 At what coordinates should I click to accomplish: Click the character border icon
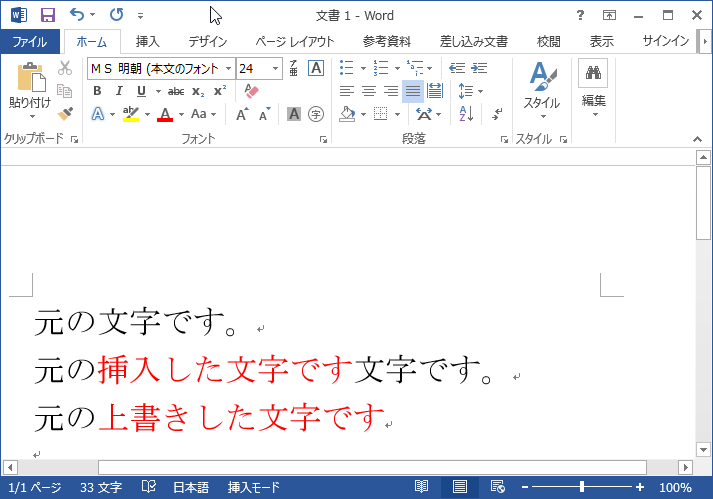[x=316, y=68]
